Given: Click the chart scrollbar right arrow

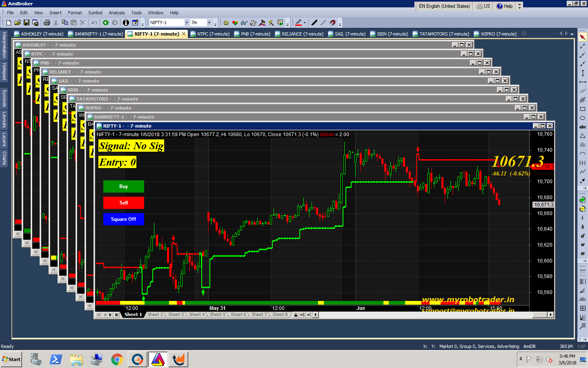Looking at the screenshot, I should 551,315.
